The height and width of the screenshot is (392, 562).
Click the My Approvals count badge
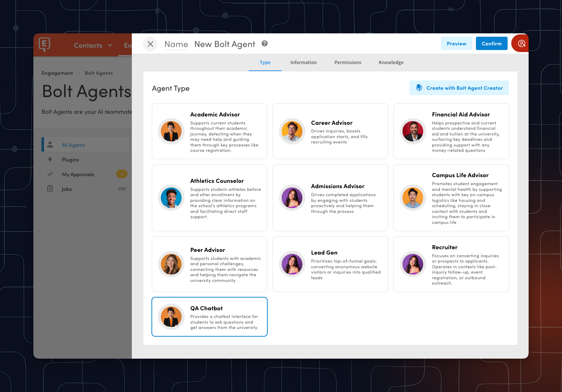click(121, 174)
